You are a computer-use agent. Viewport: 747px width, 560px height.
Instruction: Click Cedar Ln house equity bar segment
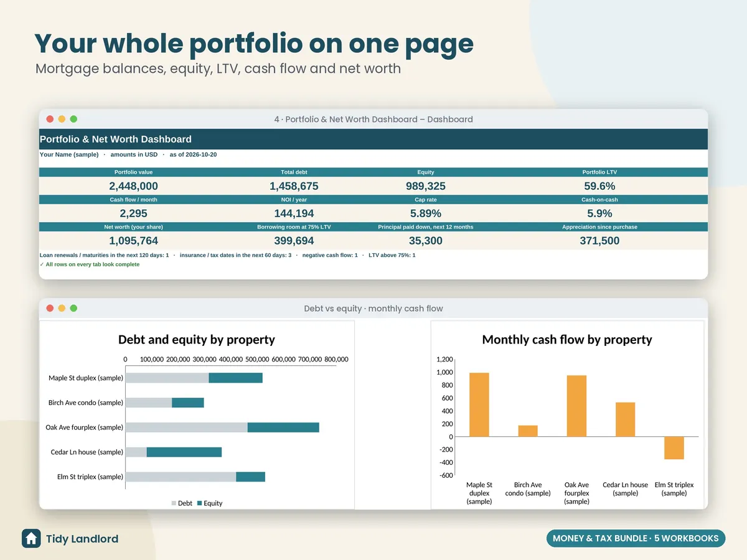(x=184, y=452)
